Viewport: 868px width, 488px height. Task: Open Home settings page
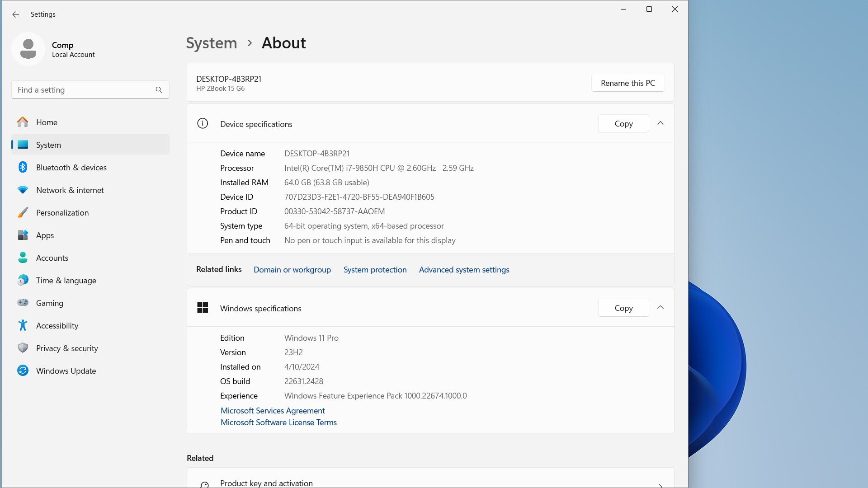(x=90, y=122)
